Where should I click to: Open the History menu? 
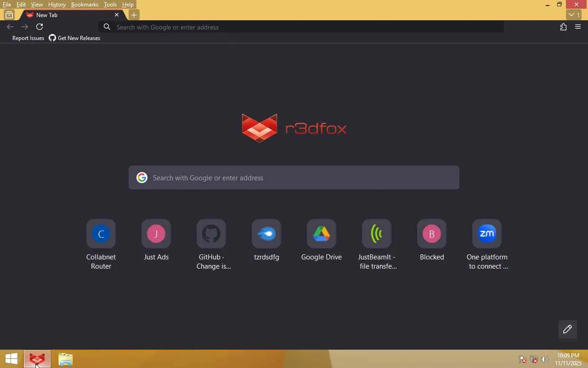point(57,5)
